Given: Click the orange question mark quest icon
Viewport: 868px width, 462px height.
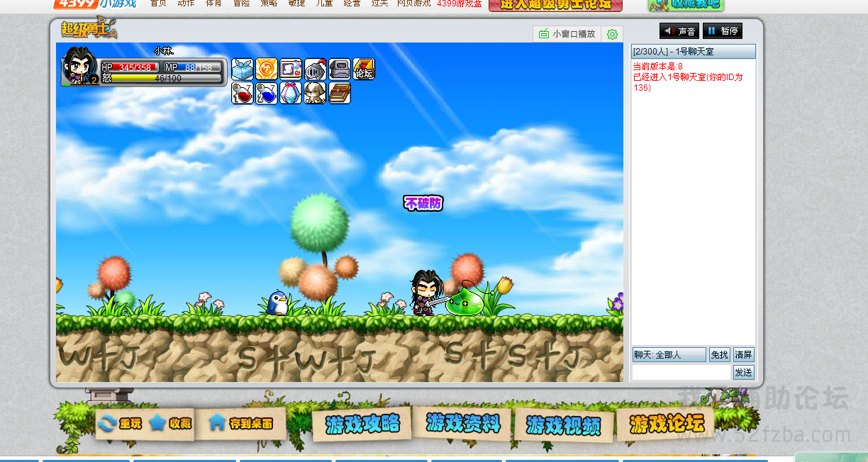Looking at the screenshot, I should (x=267, y=69).
